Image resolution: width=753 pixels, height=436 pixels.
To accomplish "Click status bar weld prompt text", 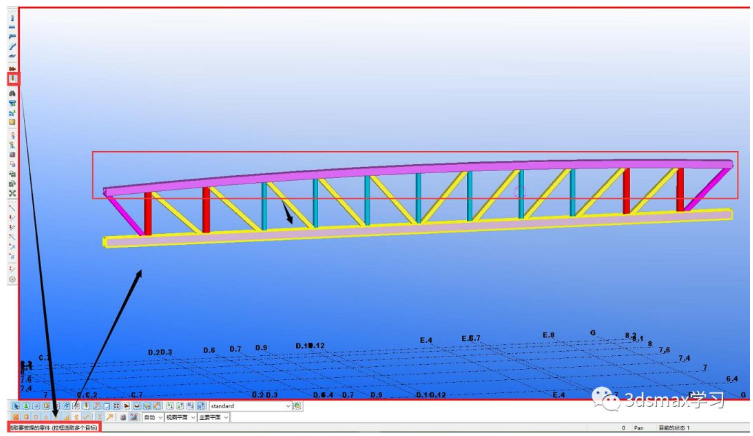I will [54, 427].
